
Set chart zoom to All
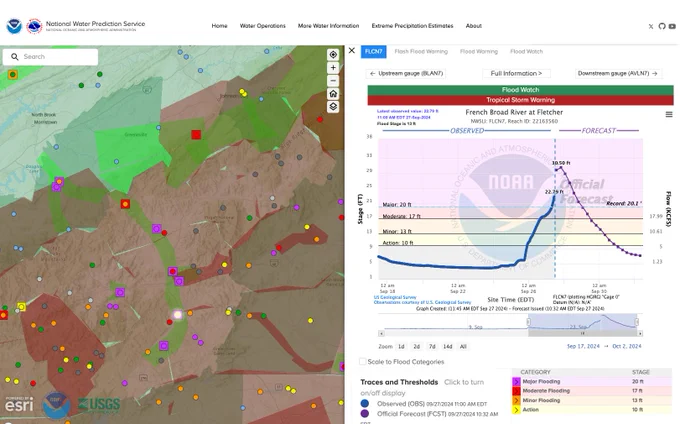pos(463,346)
